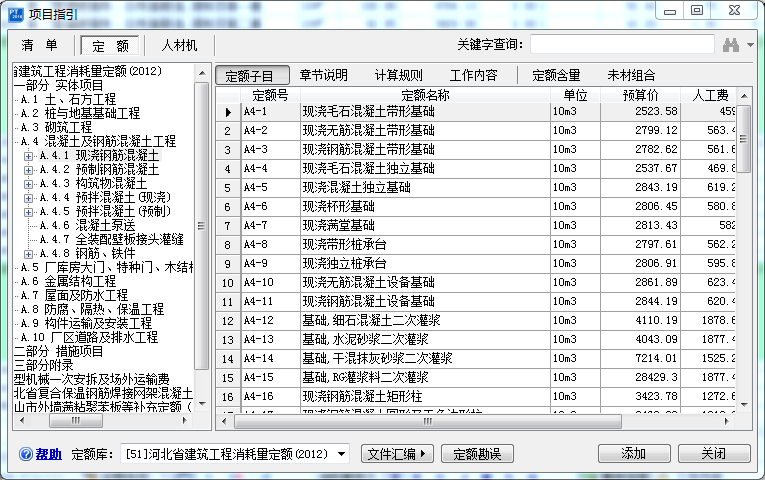This screenshot has width=765, height=480.
Task: Select A.10 厂区道路及排水工程 in tree
Action: (89, 338)
